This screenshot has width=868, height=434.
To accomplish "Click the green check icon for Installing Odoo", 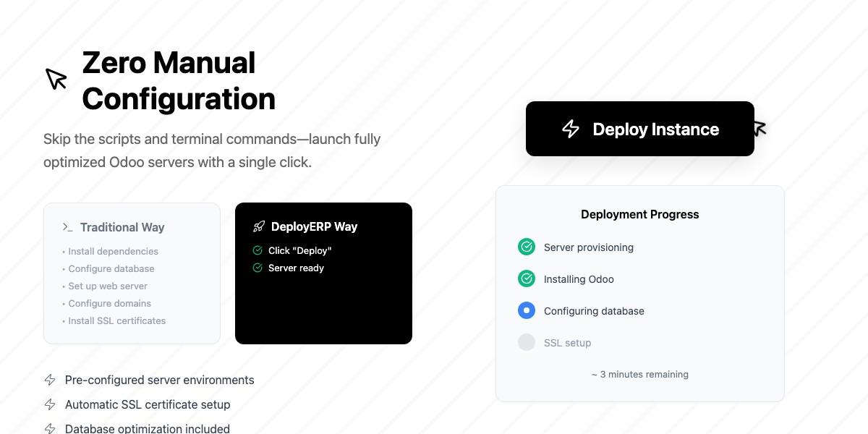I will coord(527,278).
